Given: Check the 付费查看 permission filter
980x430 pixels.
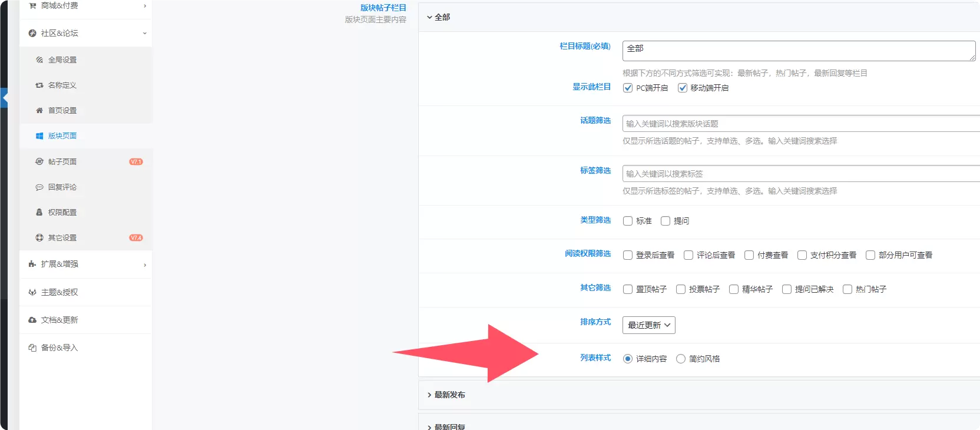Looking at the screenshot, I should pyautogui.click(x=749, y=255).
